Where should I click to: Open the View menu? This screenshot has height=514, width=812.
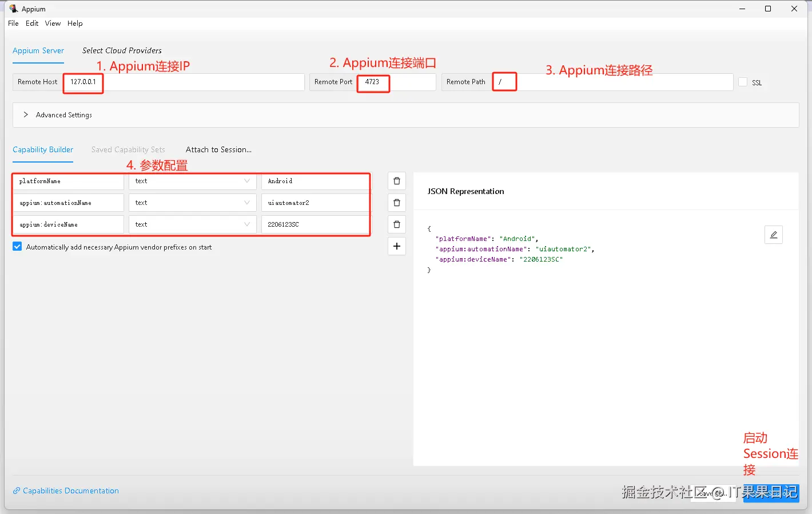pyautogui.click(x=53, y=23)
